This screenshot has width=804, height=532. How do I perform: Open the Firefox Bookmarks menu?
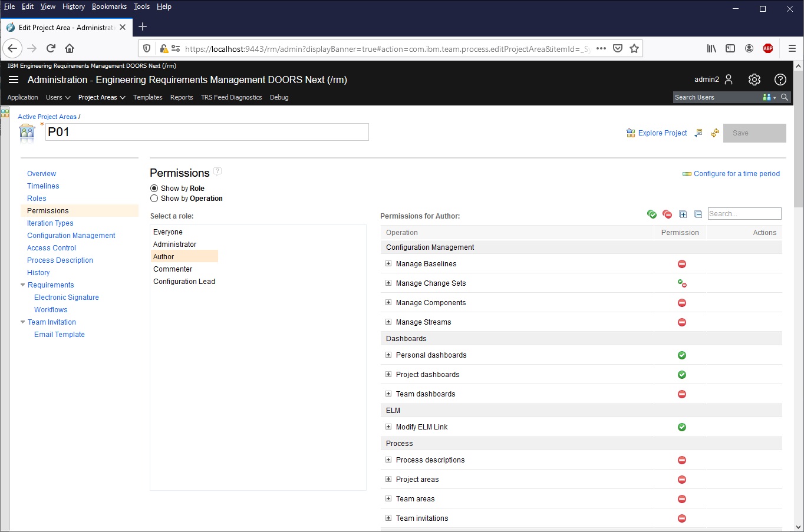point(109,6)
